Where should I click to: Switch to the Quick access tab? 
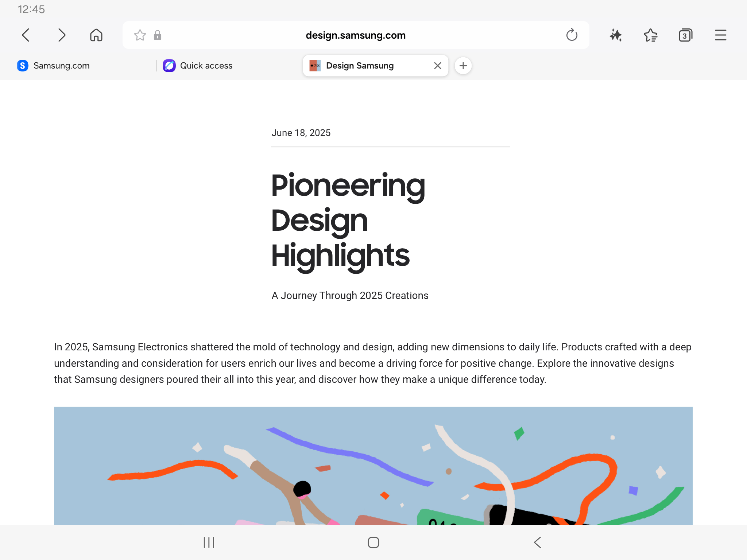[206, 66]
